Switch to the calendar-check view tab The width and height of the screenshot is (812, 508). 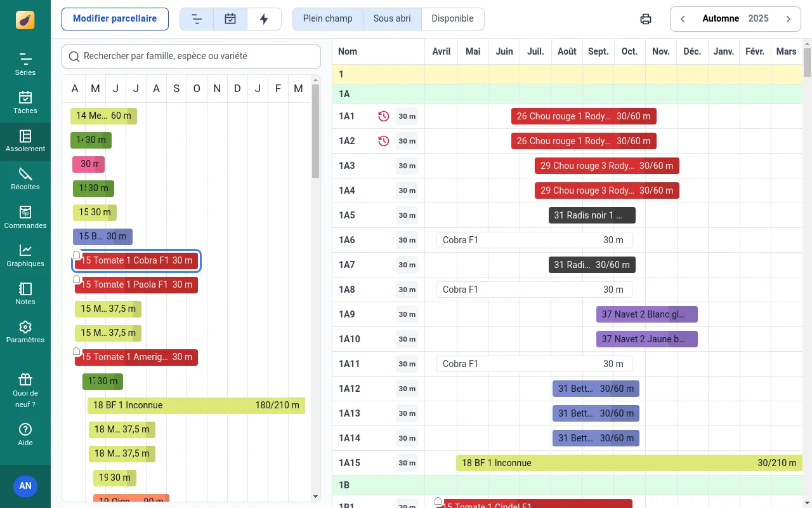click(230, 19)
